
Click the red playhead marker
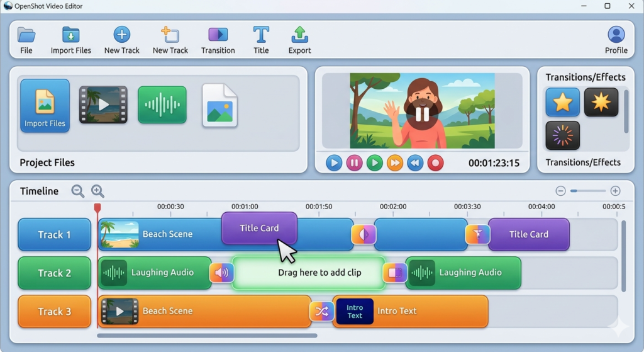(97, 208)
